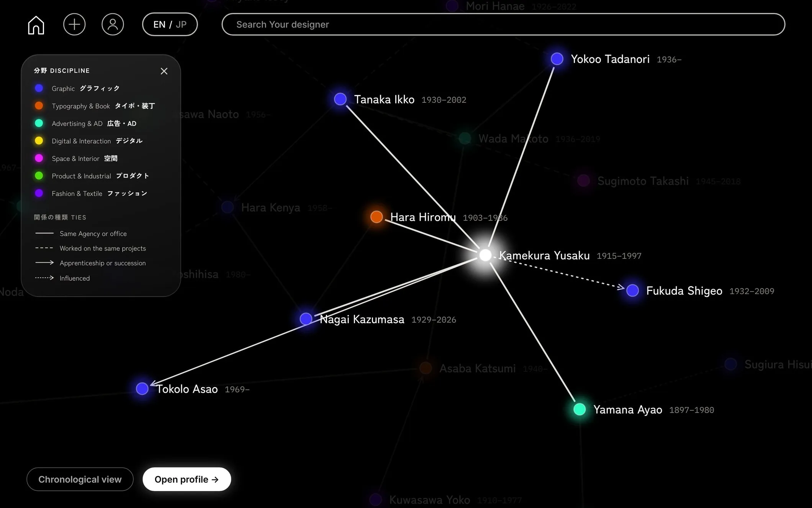Screen dimensions: 812x508
Task: Open profile of selected designer
Action: pos(187,479)
